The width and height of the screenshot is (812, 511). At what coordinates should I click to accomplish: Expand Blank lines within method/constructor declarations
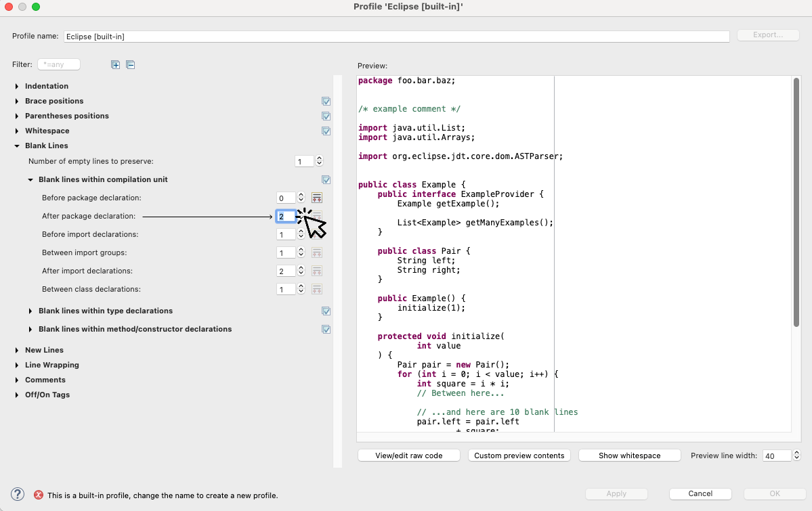pos(30,330)
